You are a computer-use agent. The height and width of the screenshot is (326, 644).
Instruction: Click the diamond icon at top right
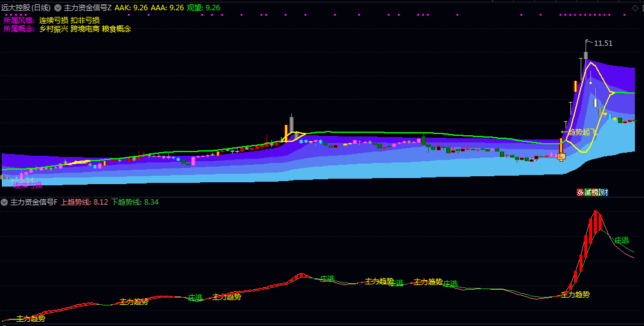click(634, 8)
